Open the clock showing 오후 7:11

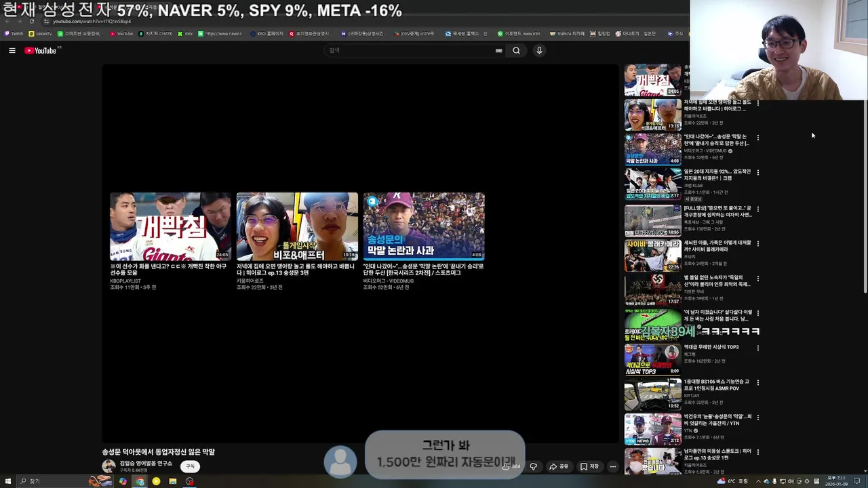pos(835,481)
